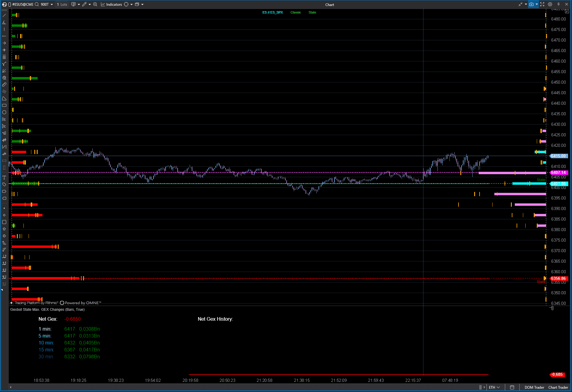Viewport: 572px width, 392px height.
Task: Select the rectangle shape drawing tool
Action: point(4,105)
